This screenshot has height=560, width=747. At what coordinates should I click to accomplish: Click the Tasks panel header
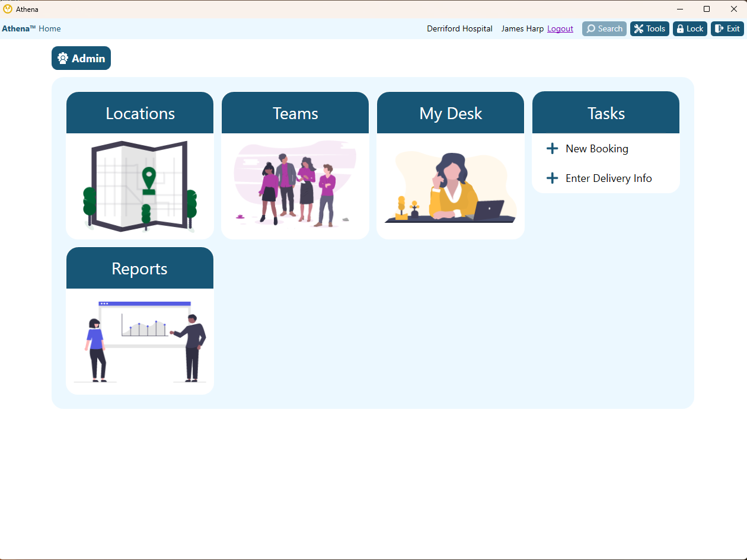coord(606,113)
